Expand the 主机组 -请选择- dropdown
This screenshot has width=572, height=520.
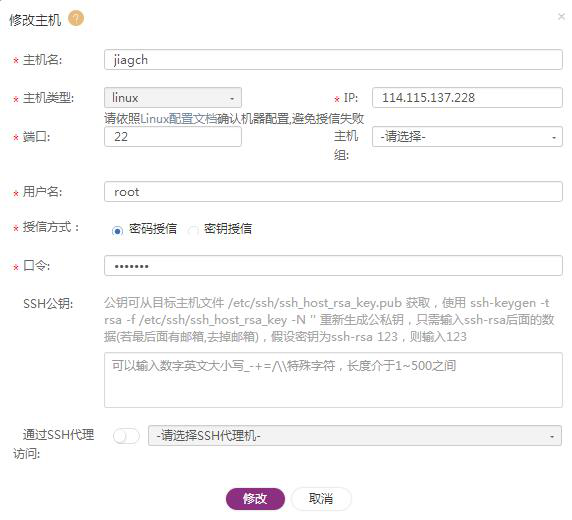tap(467, 137)
